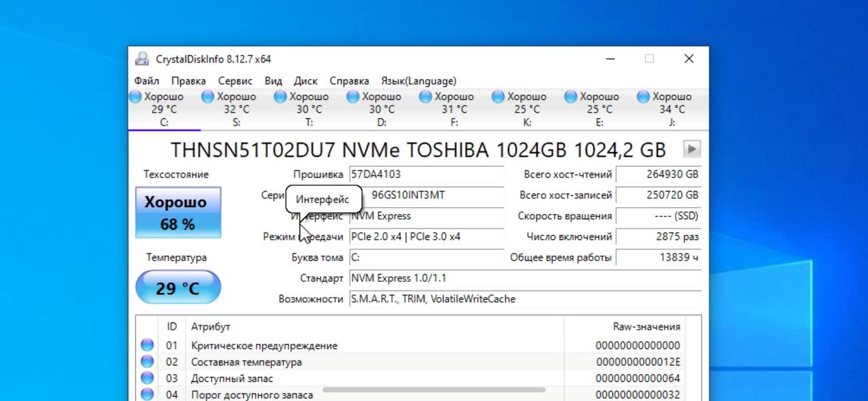Viewport: 868px width, 401px height.
Task: Click total host reads value 264930 GB
Action: (x=658, y=174)
